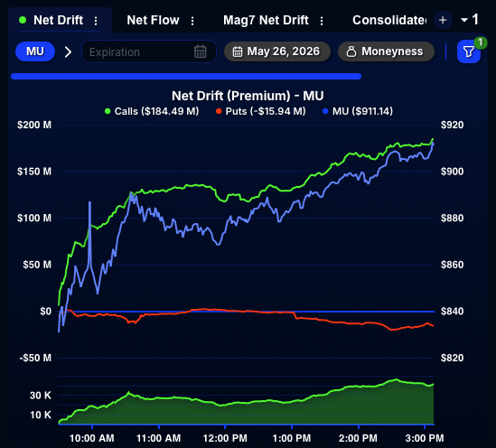The height and width of the screenshot is (448, 496).
Task: Click the MU ticker pill
Action: (35, 51)
